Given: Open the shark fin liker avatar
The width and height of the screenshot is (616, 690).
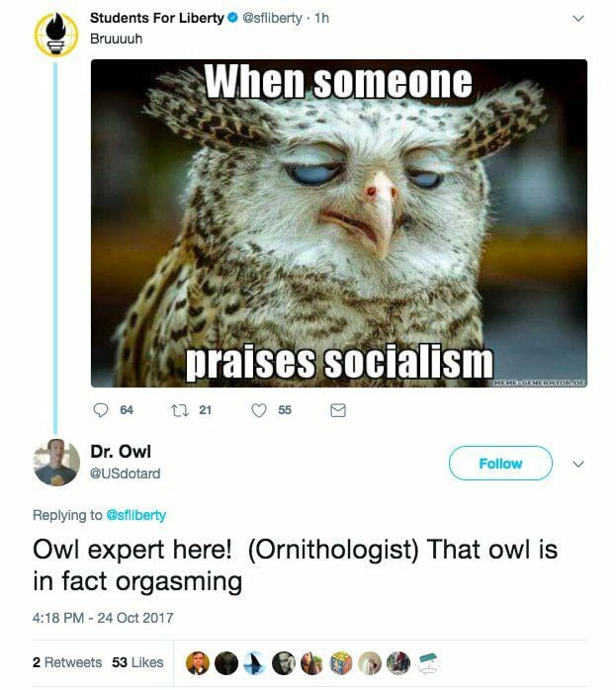Looking at the screenshot, I should (255, 663).
